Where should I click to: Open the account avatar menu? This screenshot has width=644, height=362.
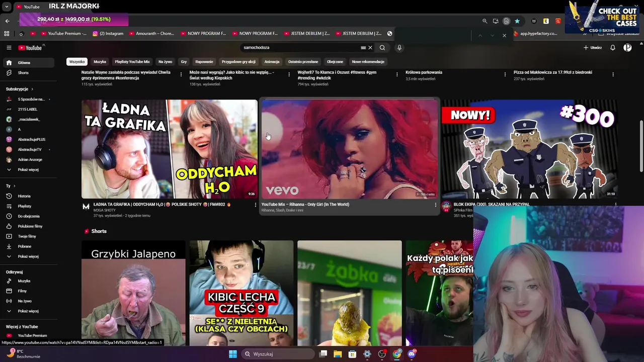click(x=627, y=48)
